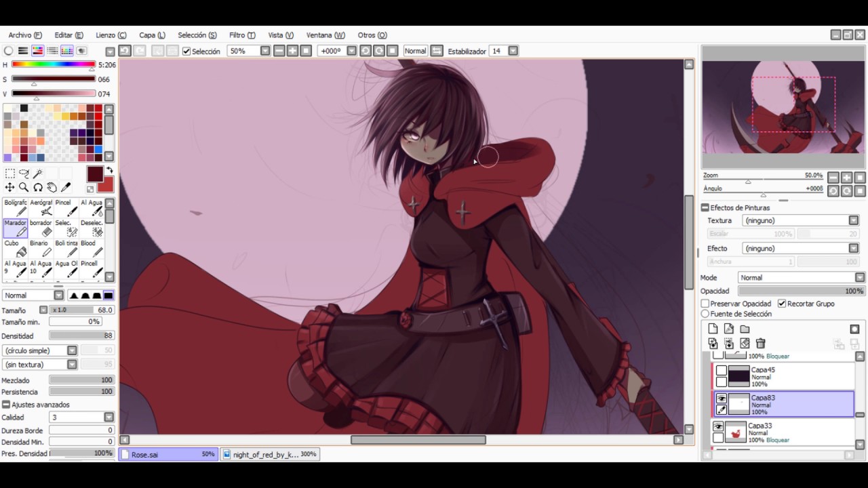Select the Cubo bucket fill tool
Screen dimensions: 868x488
(16, 249)
